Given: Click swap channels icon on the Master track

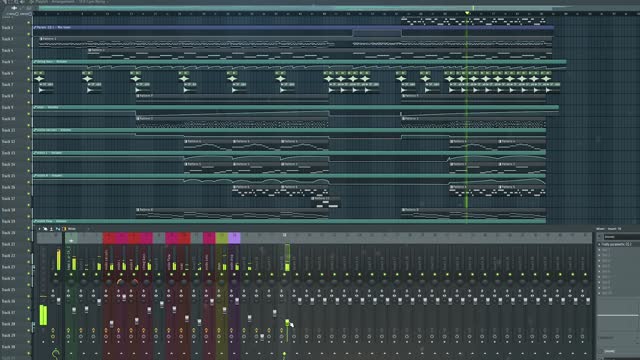Looking at the screenshot, I should 53,296.
